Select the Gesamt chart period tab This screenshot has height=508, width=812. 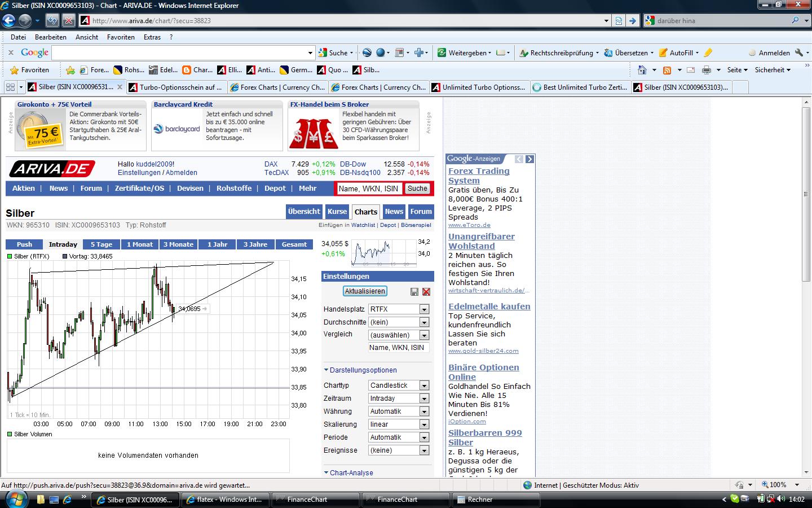tap(294, 244)
